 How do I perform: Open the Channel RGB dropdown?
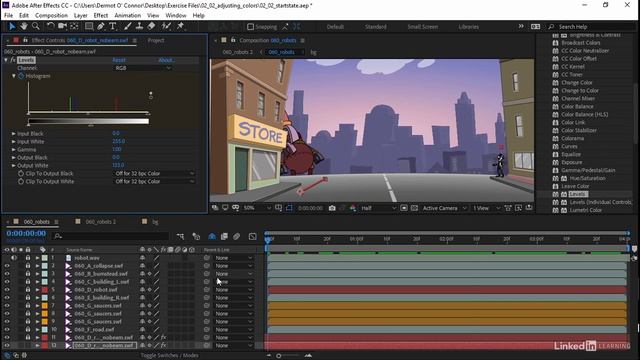point(142,68)
